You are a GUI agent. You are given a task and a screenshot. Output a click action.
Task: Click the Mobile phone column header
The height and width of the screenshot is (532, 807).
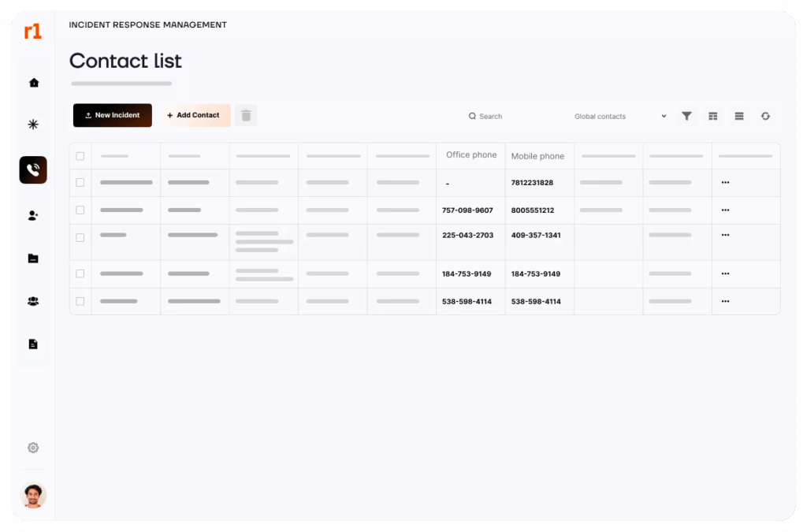(x=537, y=156)
